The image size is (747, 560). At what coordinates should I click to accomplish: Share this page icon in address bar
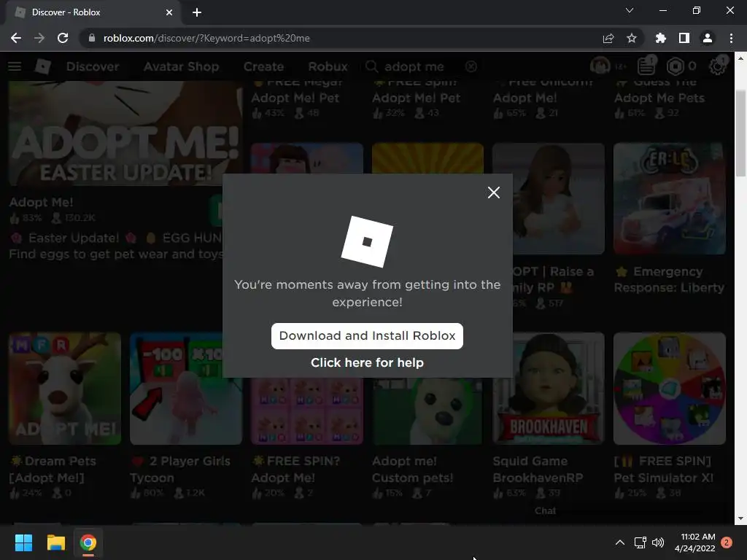[x=608, y=38]
